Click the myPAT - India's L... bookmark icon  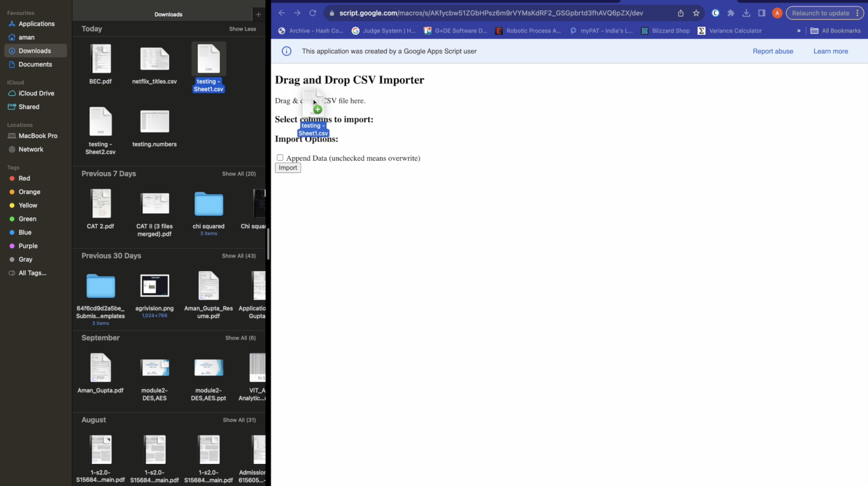573,30
